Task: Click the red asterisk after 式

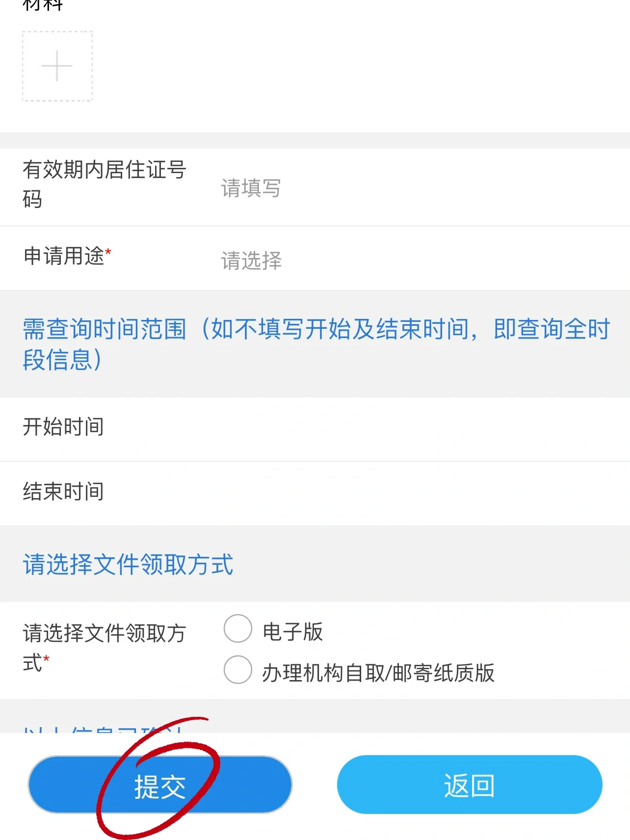Action: pos(46,658)
